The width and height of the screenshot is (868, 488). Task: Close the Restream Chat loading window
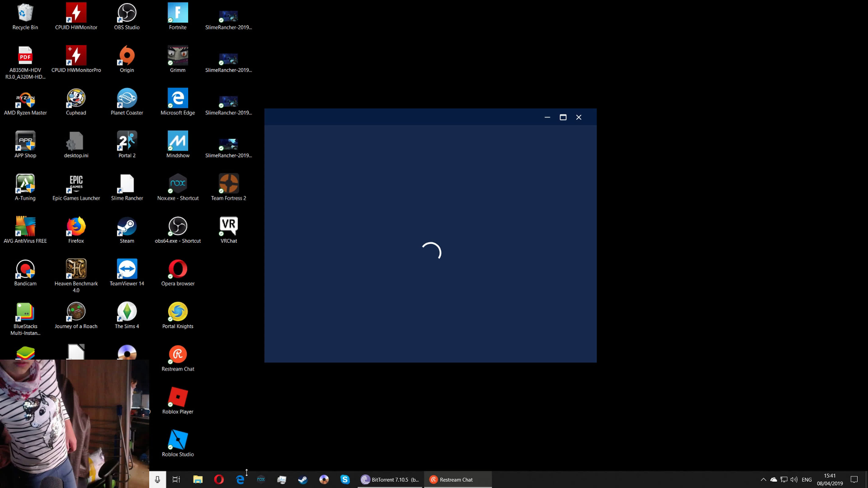coord(579,117)
